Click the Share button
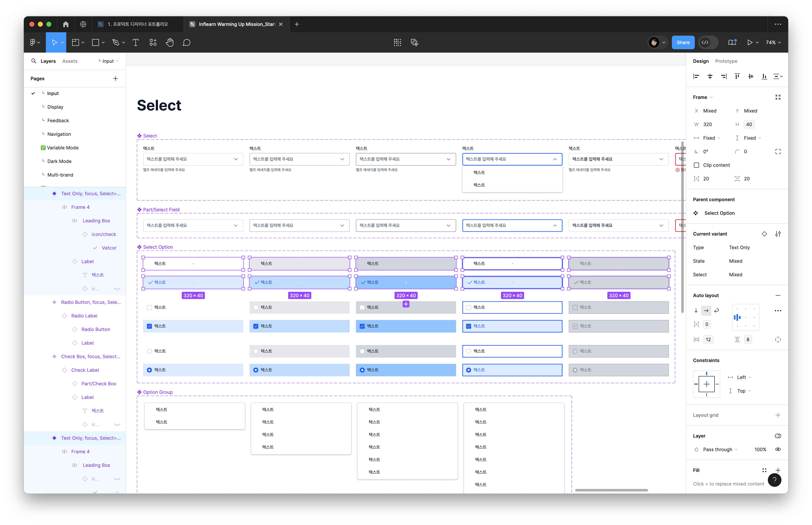This screenshot has height=525, width=812. pyautogui.click(x=683, y=42)
